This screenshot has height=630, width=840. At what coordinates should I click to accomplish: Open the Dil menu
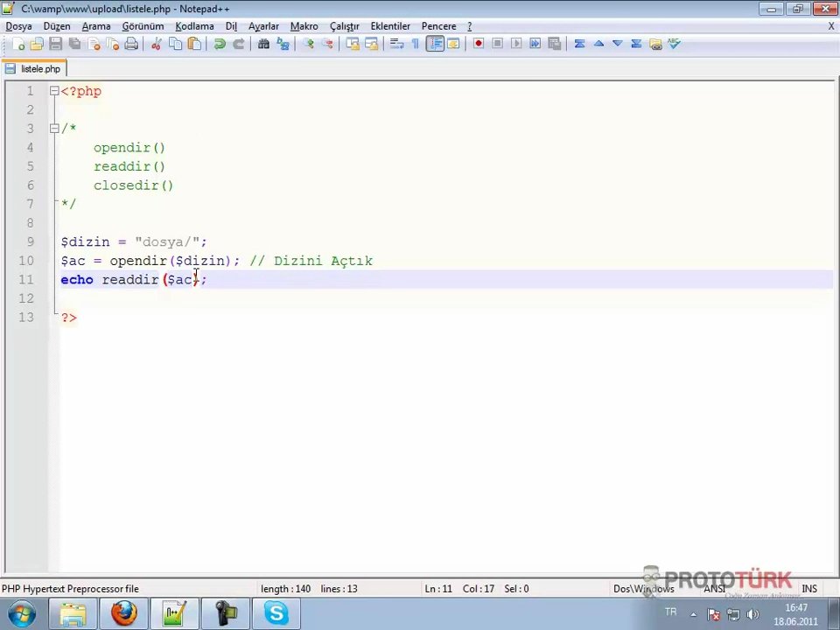[x=231, y=26]
